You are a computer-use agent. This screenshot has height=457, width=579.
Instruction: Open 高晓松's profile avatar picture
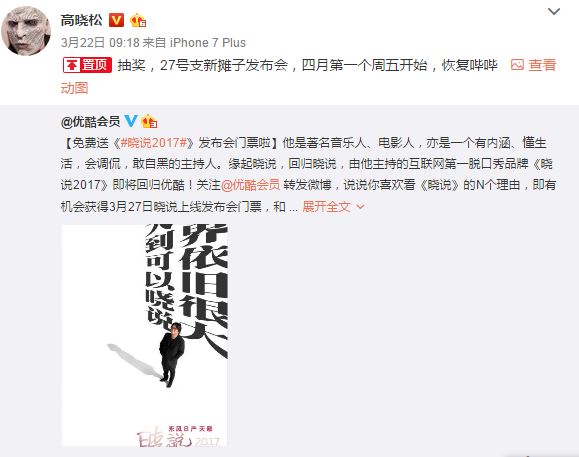pyautogui.click(x=26, y=31)
